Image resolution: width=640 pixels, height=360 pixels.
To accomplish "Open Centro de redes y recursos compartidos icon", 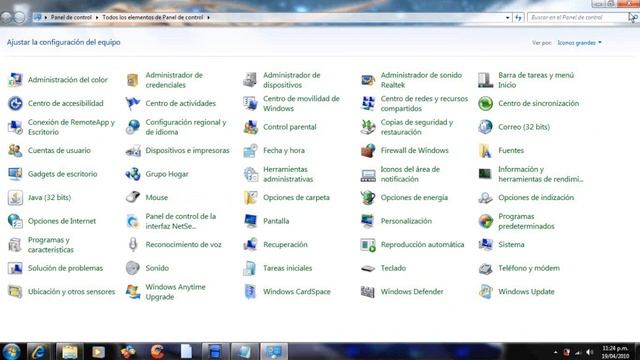I will (368, 103).
